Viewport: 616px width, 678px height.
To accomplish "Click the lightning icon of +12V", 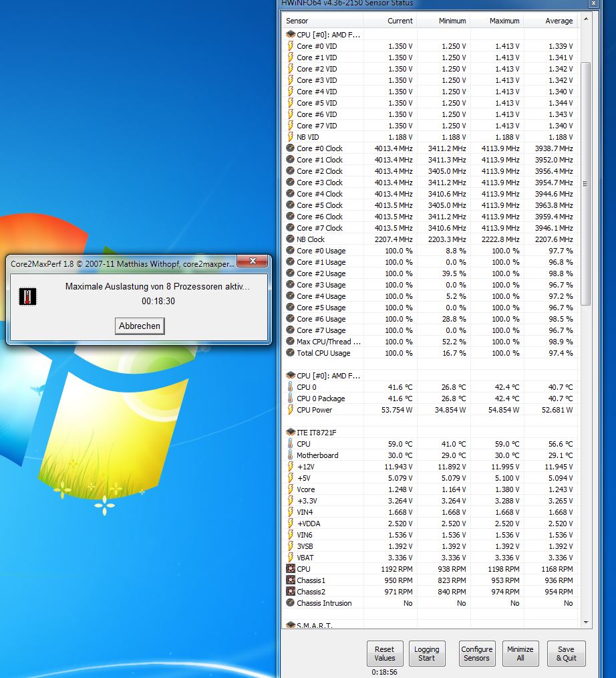I will pyautogui.click(x=290, y=466).
